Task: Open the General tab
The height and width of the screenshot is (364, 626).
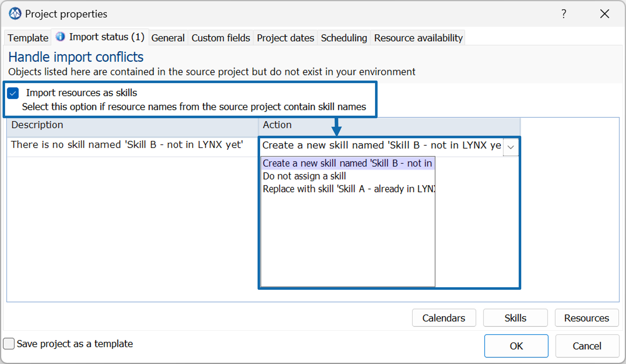Action: [168, 38]
